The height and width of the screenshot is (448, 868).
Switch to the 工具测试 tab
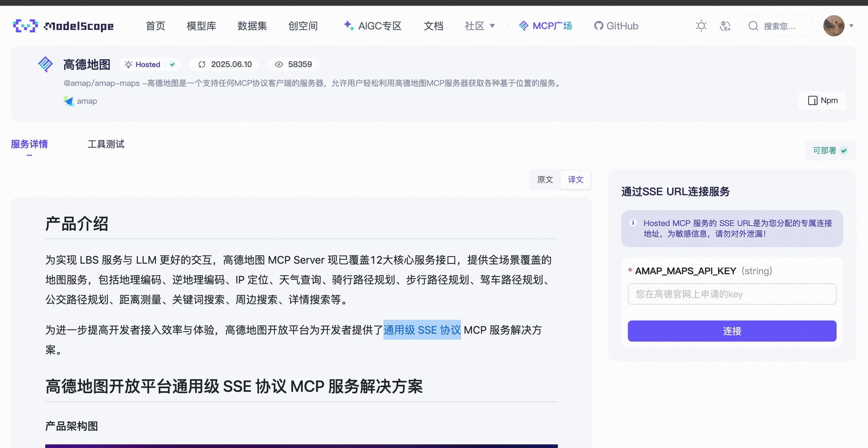(106, 144)
